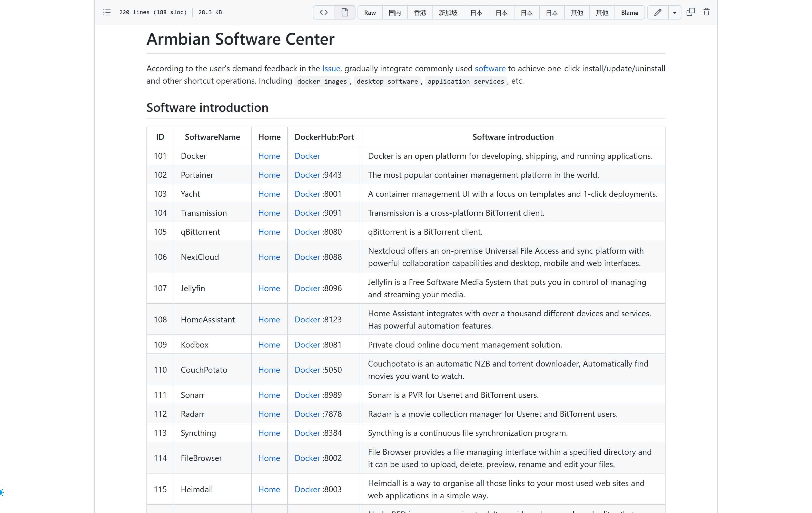
Task: Open Docker link for Syncthing row
Action: point(307,433)
